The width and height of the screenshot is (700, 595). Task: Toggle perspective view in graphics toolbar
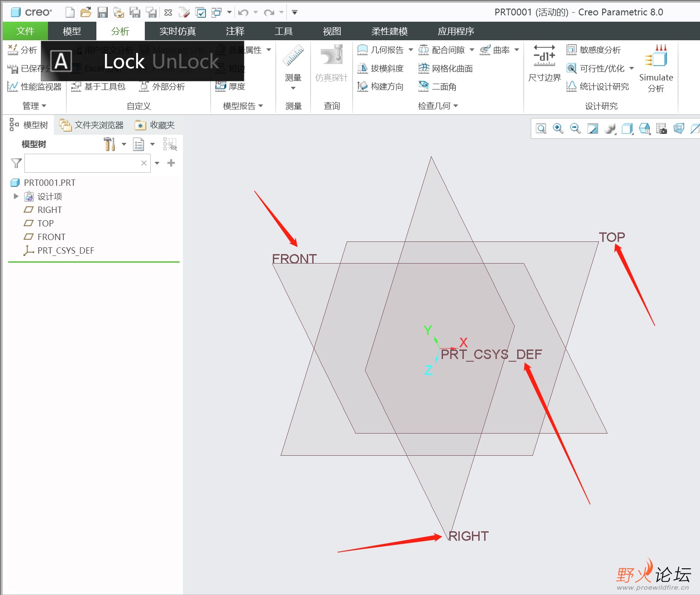point(679,129)
